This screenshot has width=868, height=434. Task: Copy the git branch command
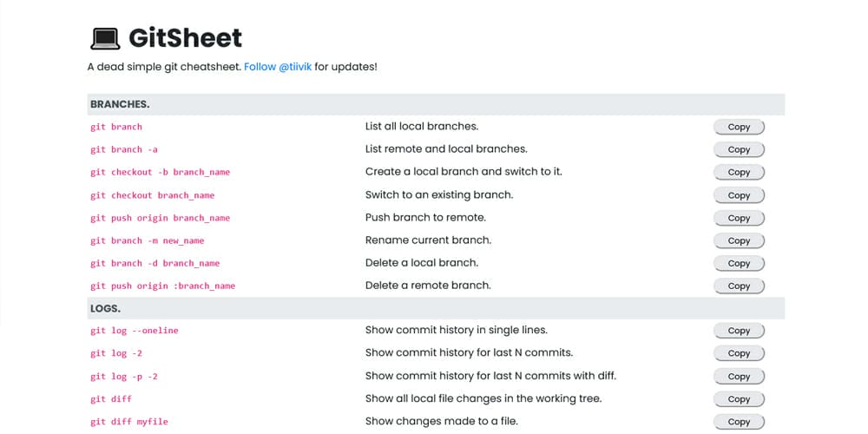click(739, 127)
